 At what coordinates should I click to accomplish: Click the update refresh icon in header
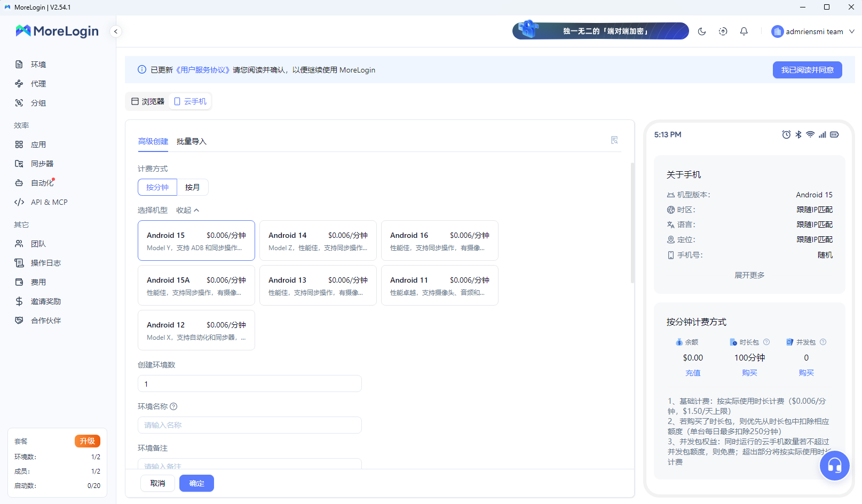[x=723, y=31]
